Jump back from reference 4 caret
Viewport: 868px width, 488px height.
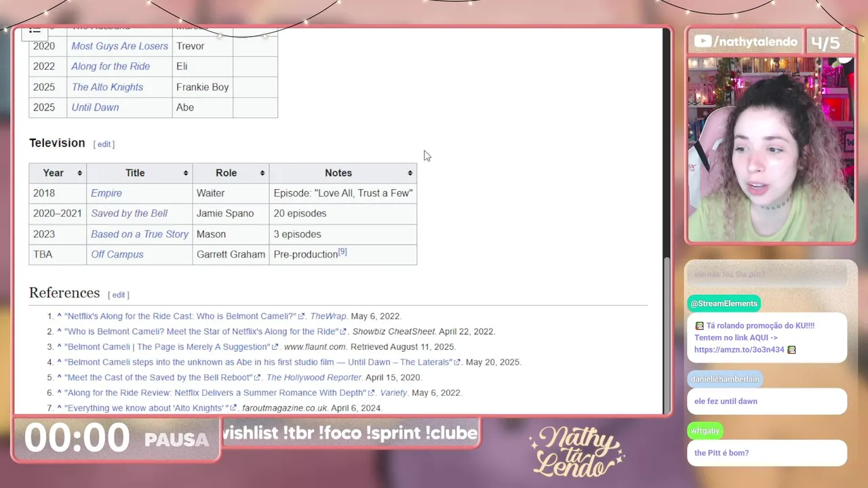click(x=59, y=362)
